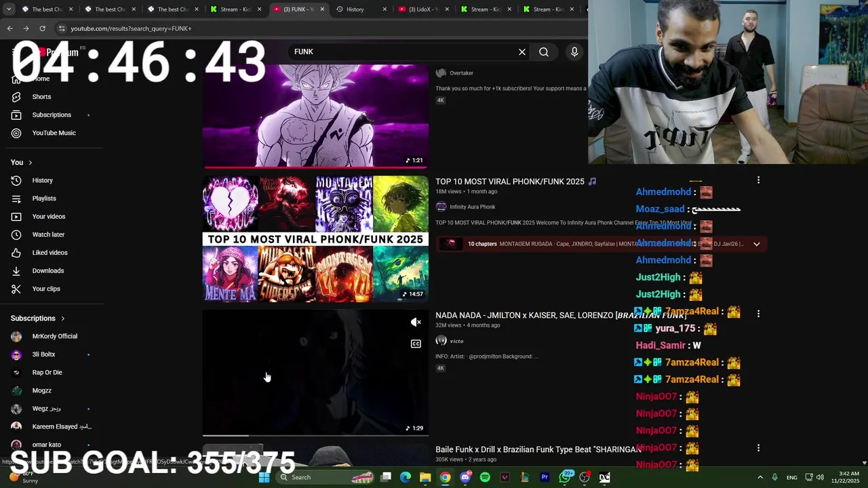Visit Overtaker channel
The image size is (868, 488).
pyautogui.click(x=461, y=73)
